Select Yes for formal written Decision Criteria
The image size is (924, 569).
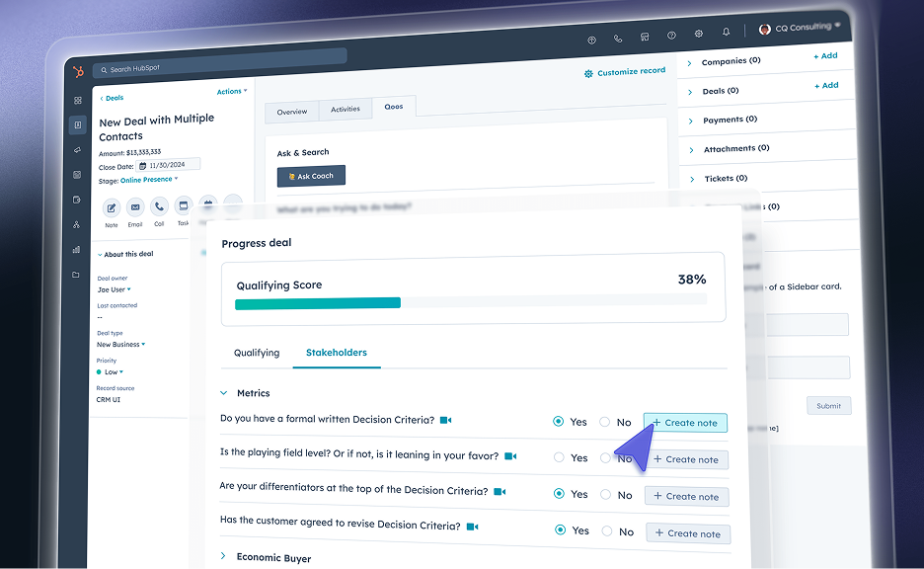[x=558, y=421]
